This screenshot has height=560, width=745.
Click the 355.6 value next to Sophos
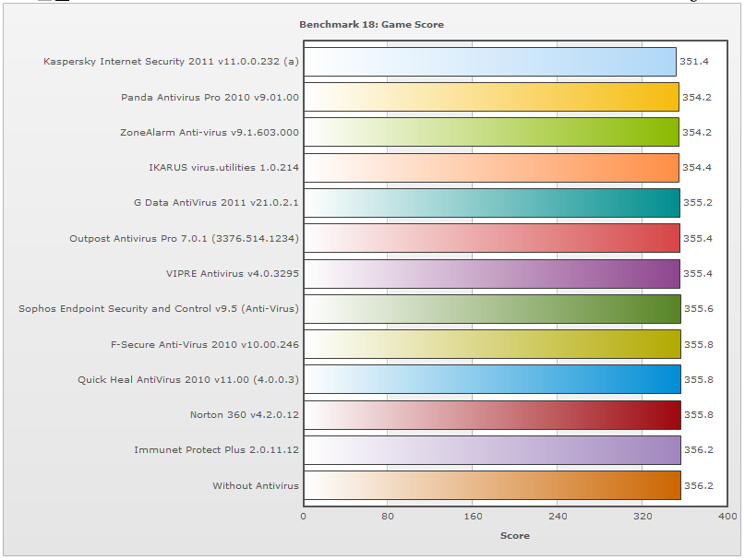pos(699,309)
